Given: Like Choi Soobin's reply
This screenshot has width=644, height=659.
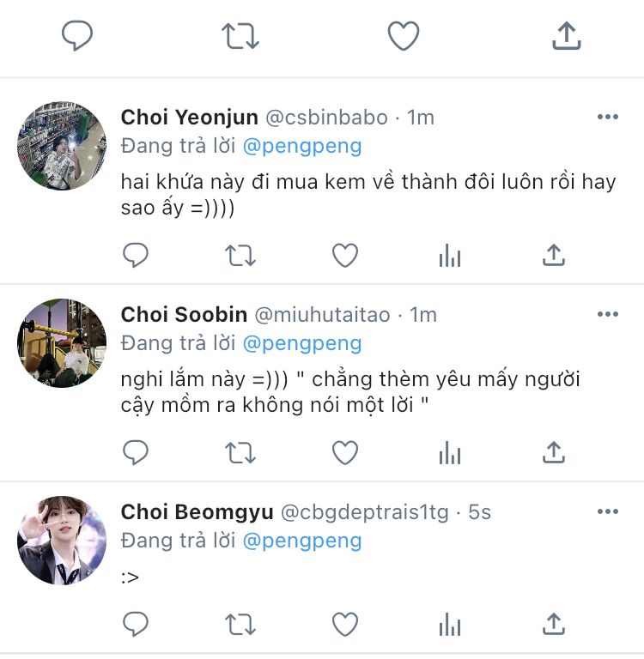Looking at the screenshot, I should [345, 452].
